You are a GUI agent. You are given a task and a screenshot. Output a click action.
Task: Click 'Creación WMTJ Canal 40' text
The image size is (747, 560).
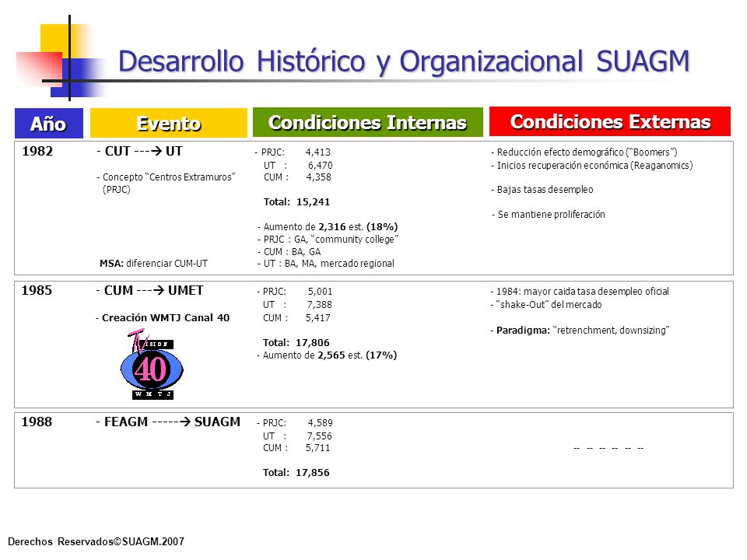tap(163, 317)
